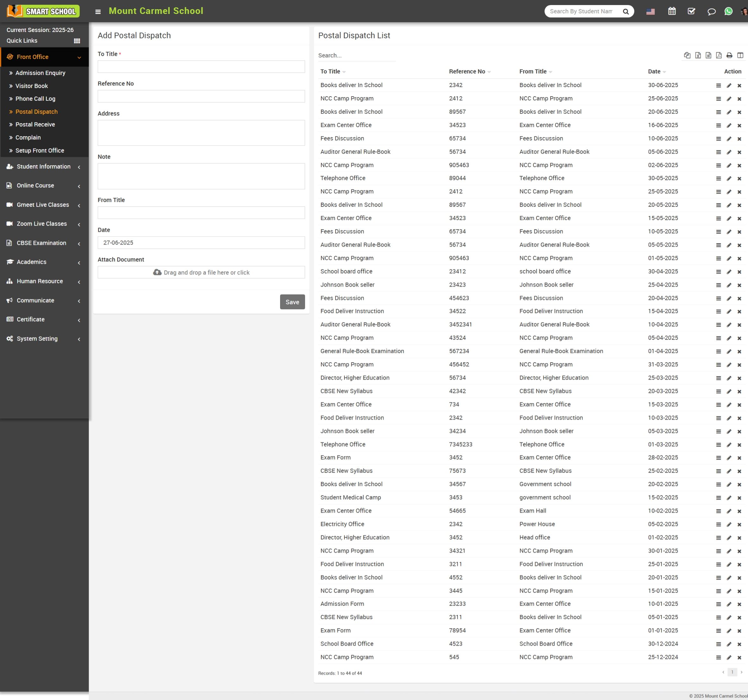The image size is (748, 700).
Task: Open the chat bubble icon
Action: point(711,12)
